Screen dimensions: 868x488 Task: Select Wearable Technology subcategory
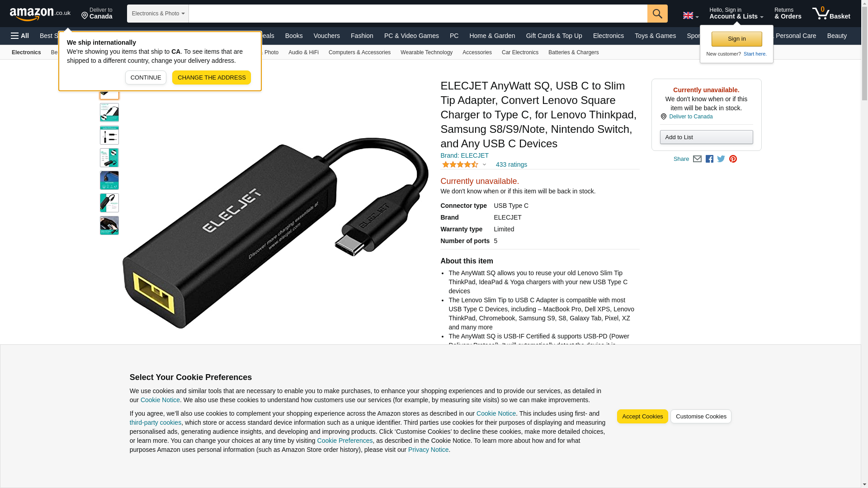(426, 52)
